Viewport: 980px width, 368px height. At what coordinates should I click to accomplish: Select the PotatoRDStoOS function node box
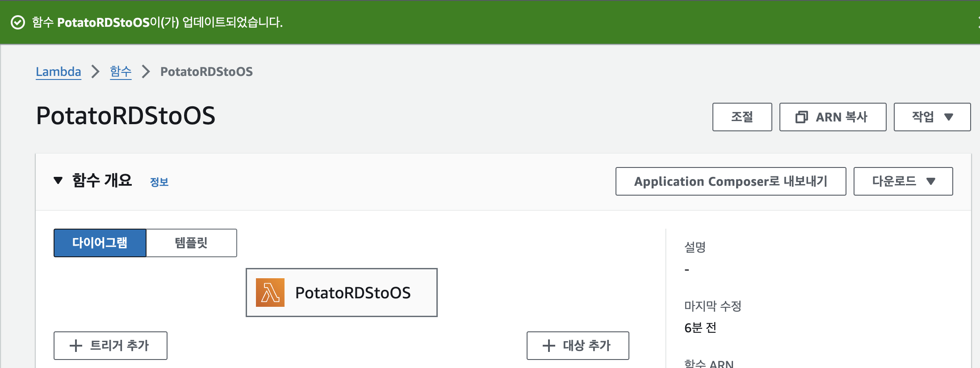coord(342,293)
